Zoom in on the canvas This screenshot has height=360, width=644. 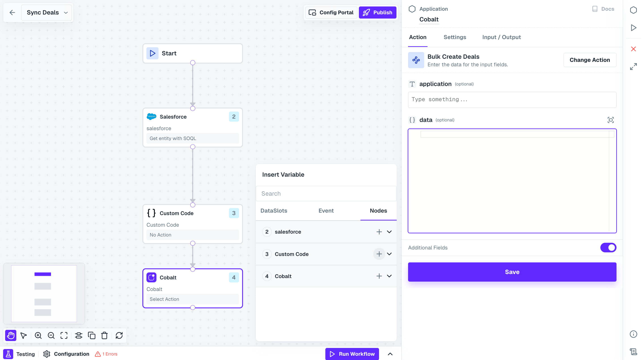38,335
